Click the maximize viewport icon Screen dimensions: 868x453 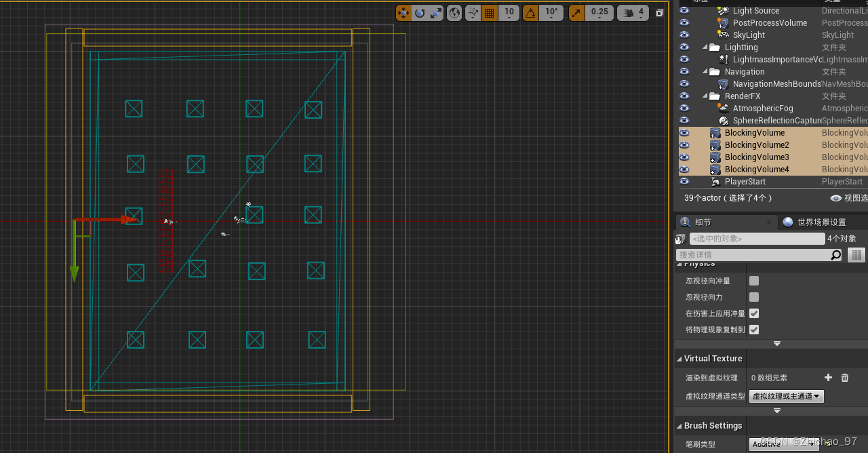click(659, 12)
